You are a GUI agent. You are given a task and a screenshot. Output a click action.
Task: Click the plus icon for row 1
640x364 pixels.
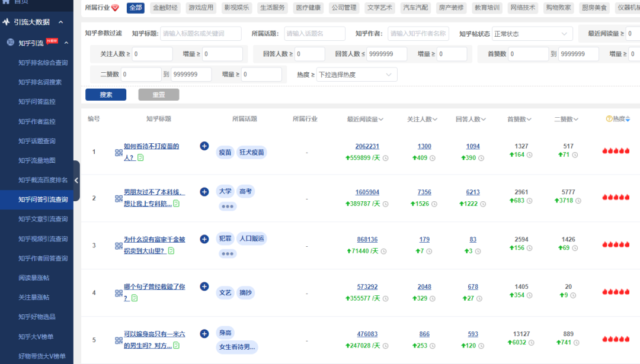coord(204,146)
